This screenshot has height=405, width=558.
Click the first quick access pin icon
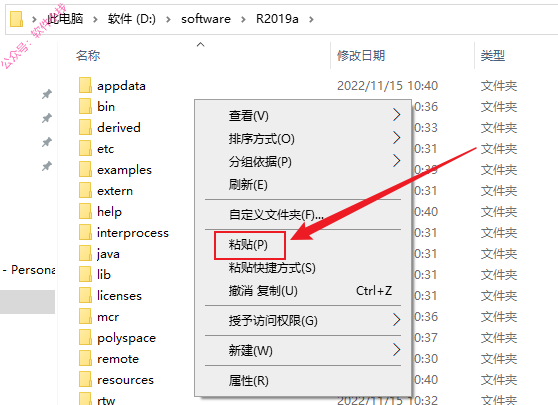(x=47, y=94)
